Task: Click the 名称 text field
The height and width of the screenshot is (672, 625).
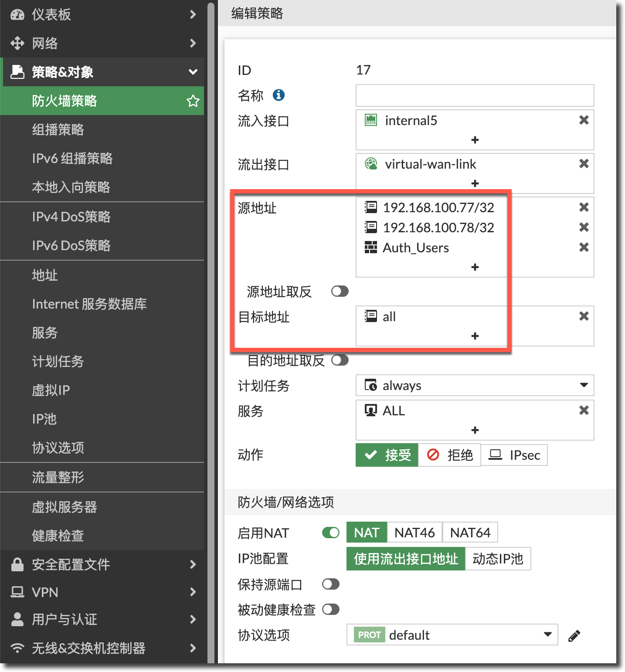Action: click(x=475, y=95)
